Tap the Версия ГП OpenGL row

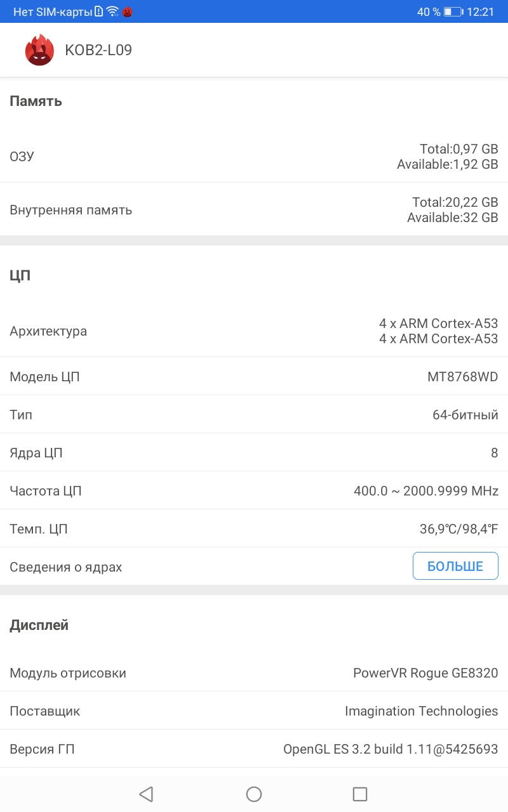254,749
